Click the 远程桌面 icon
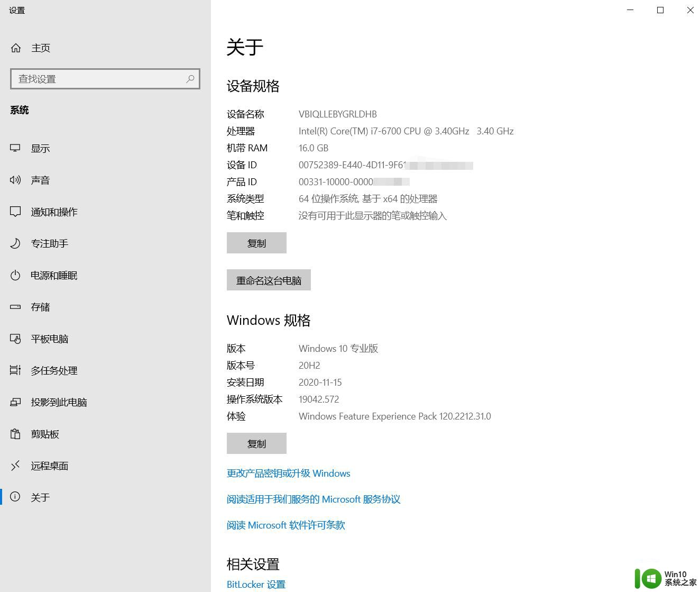Screen dimensions: 700x592 [x=15, y=466]
